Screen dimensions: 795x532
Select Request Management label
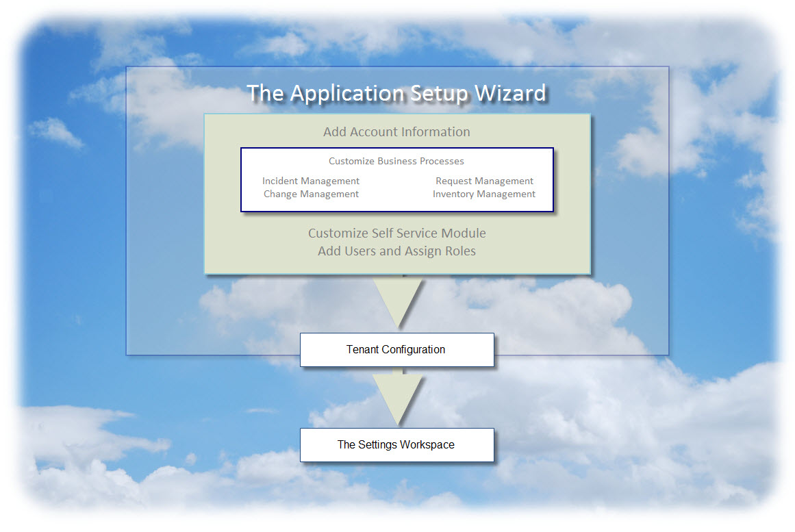[484, 181]
